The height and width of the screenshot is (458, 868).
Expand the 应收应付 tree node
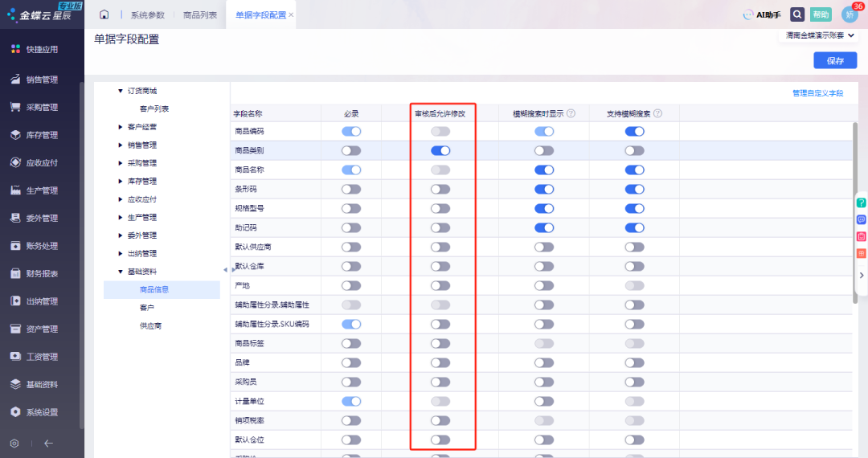tap(120, 199)
